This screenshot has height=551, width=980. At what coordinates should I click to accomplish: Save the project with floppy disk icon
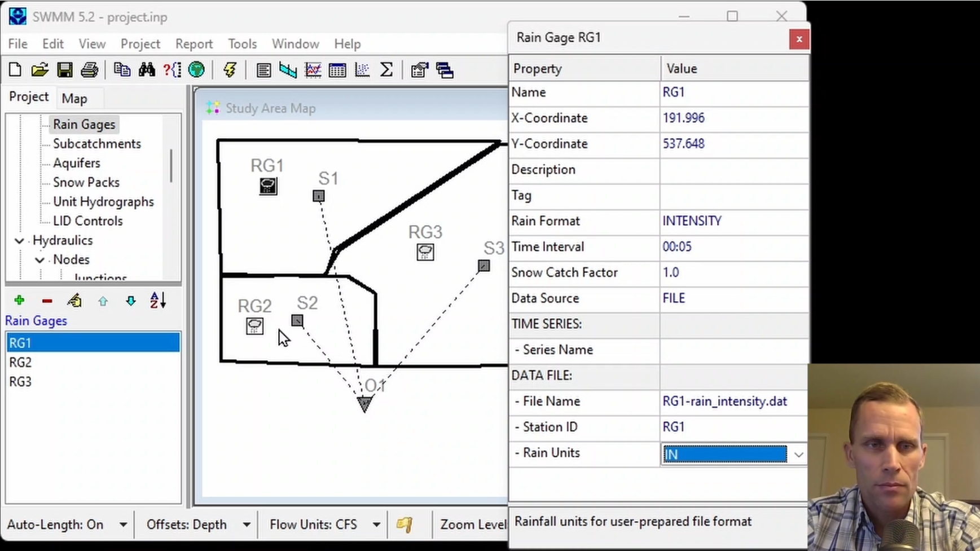pyautogui.click(x=65, y=70)
